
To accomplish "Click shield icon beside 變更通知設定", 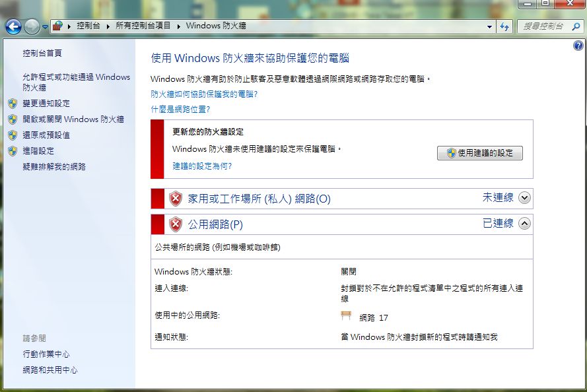I will click(13, 103).
